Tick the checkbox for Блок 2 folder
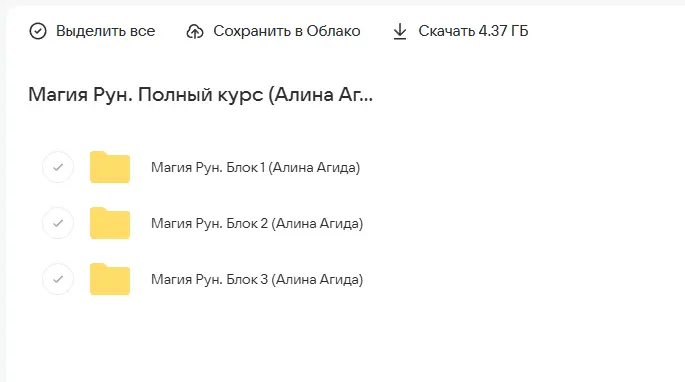Image resolution: width=685 pixels, height=382 pixels. pyautogui.click(x=58, y=223)
